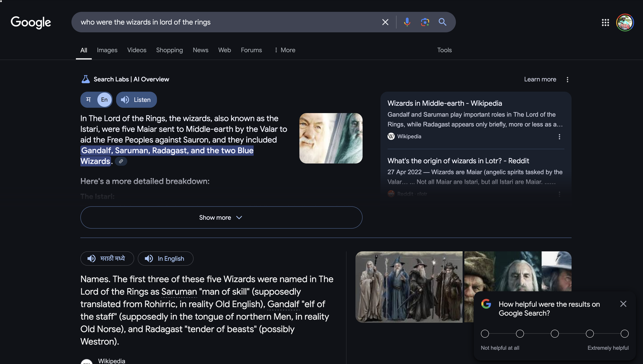Select first rating Not helpful at all
The height and width of the screenshot is (364, 643).
(x=485, y=334)
